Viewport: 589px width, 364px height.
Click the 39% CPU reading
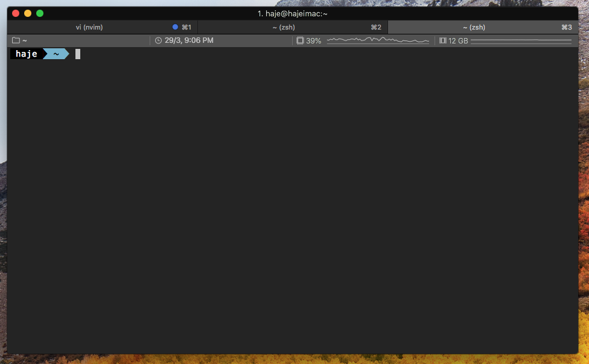click(x=314, y=40)
